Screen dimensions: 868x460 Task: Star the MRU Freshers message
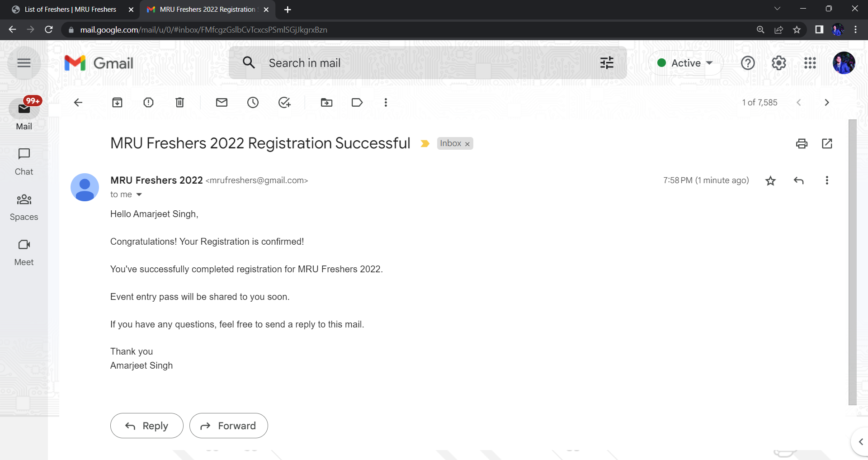[770, 181]
